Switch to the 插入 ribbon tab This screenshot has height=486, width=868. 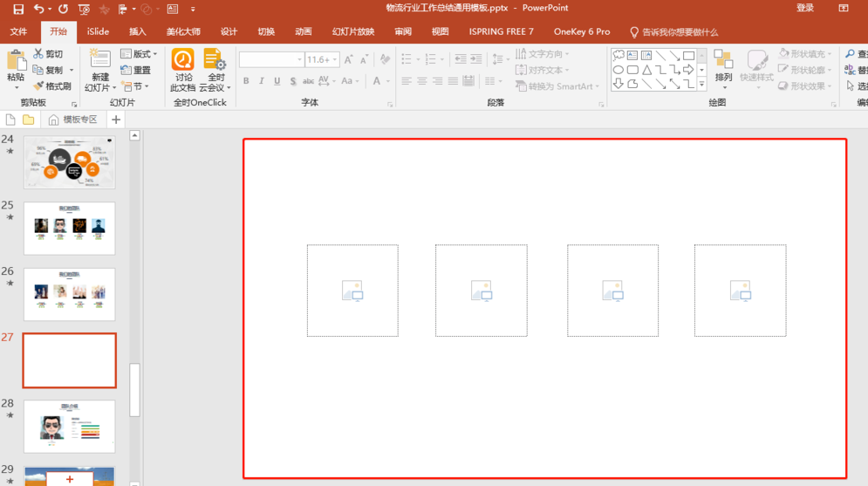(x=138, y=31)
